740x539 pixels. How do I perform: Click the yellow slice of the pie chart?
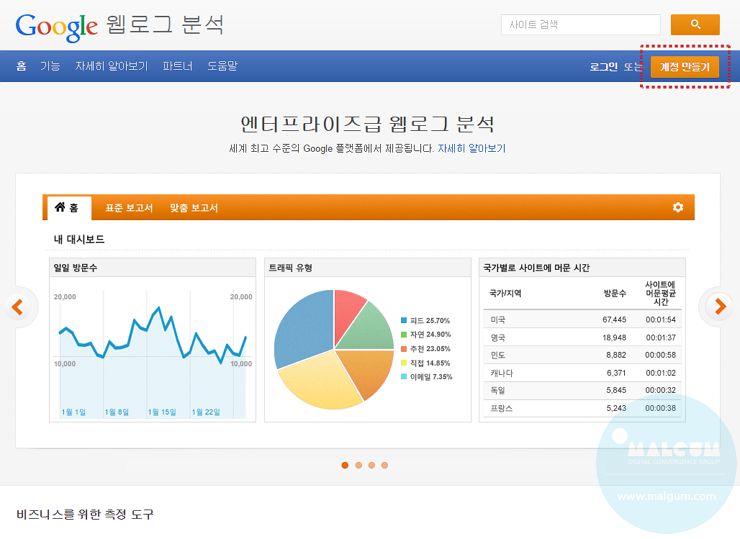[x=321, y=380]
